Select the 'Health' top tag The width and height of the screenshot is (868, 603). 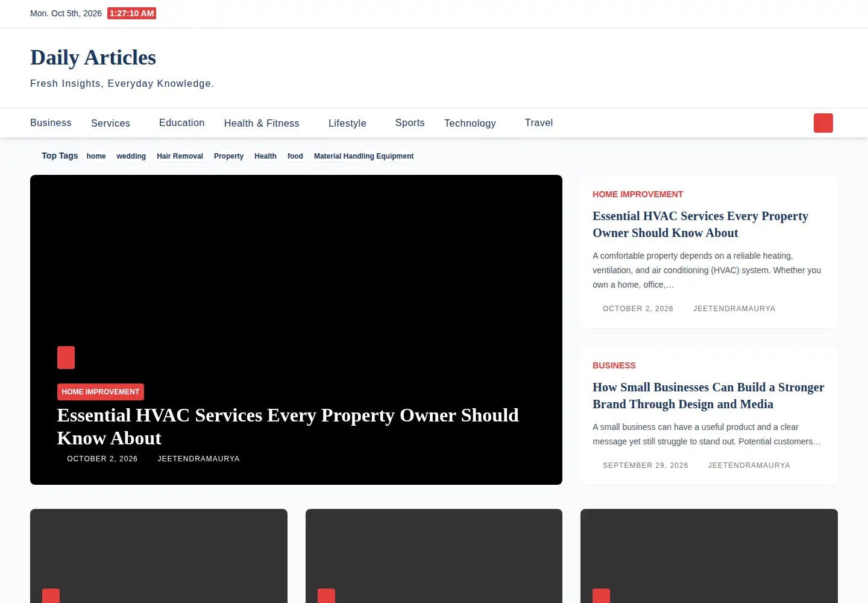[x=265, y=156]
